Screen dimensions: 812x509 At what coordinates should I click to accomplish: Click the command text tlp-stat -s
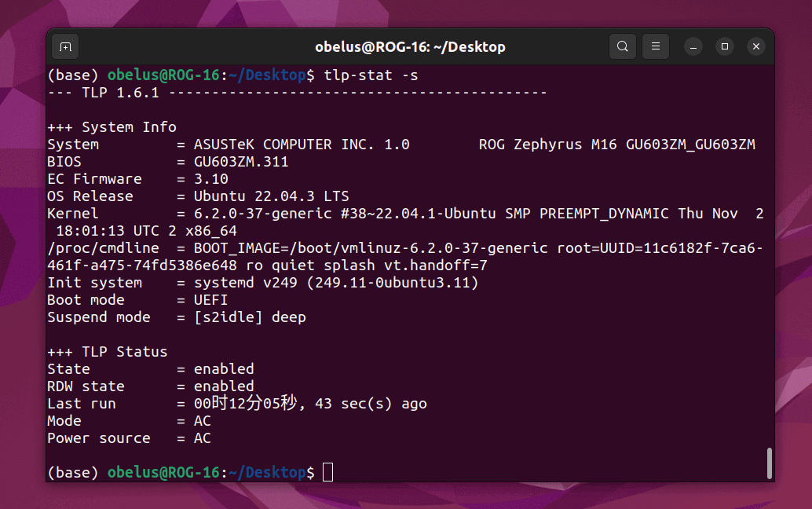tap(371, 75)
